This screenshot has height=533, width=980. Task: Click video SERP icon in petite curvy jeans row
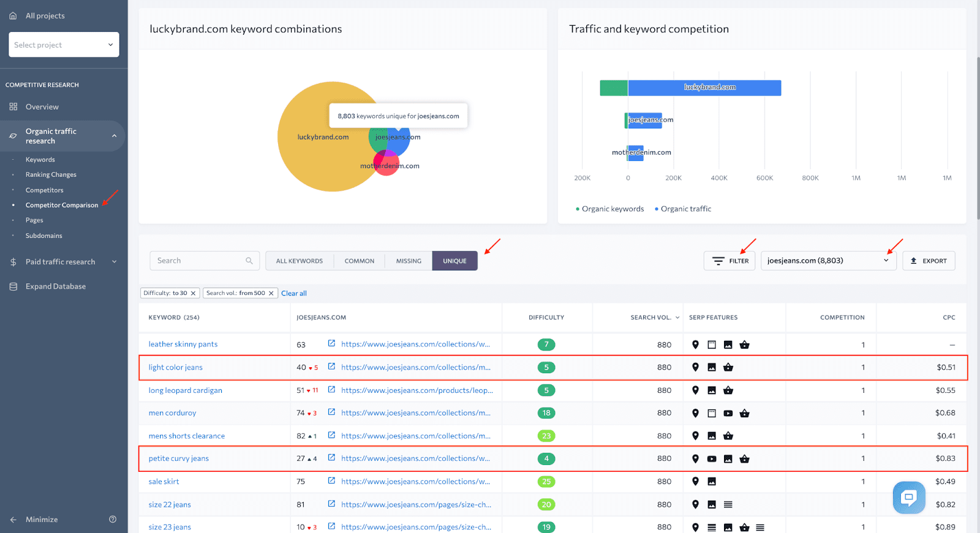click(x=712, y=459)
